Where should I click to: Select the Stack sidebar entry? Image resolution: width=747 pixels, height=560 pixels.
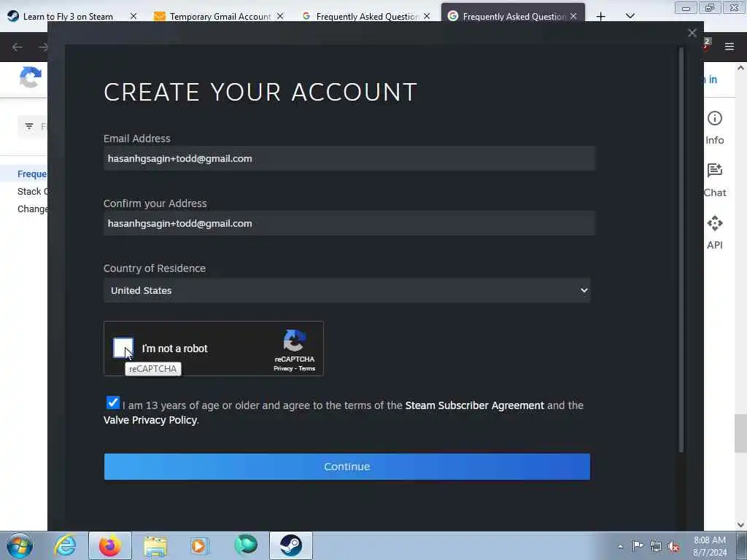[x=32, y=192]
